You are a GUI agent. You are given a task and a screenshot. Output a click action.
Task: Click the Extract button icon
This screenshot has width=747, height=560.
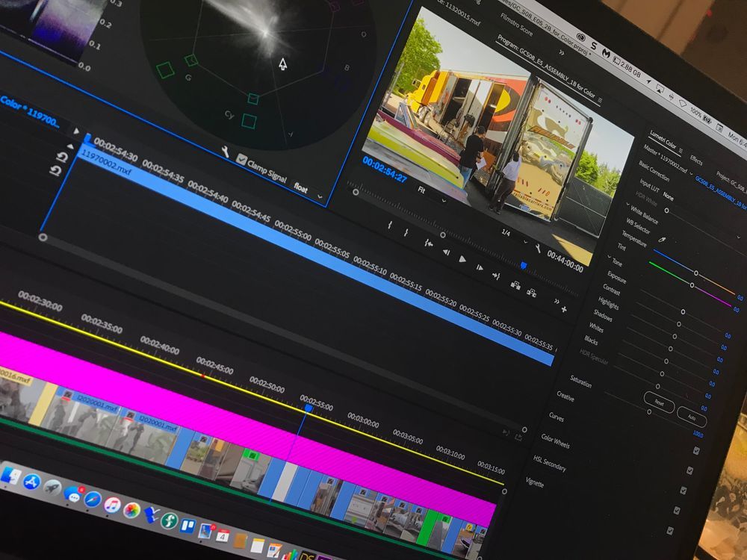pos(532,293)
